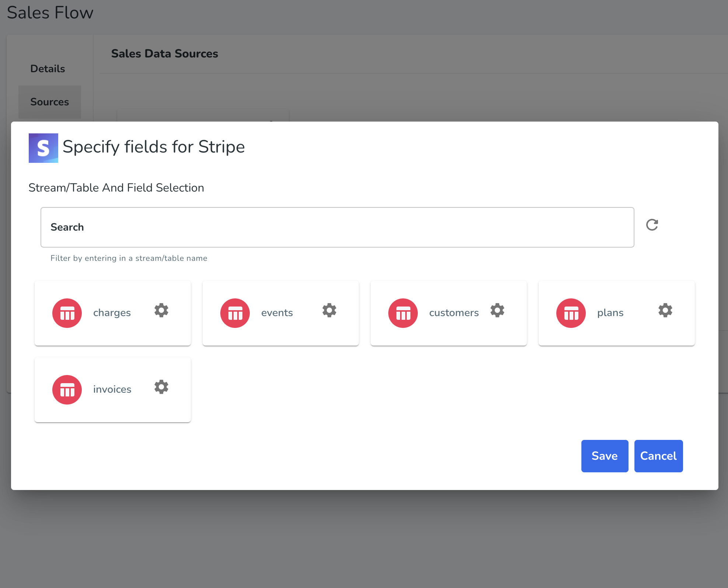Click the events stream name

[277, 313]
